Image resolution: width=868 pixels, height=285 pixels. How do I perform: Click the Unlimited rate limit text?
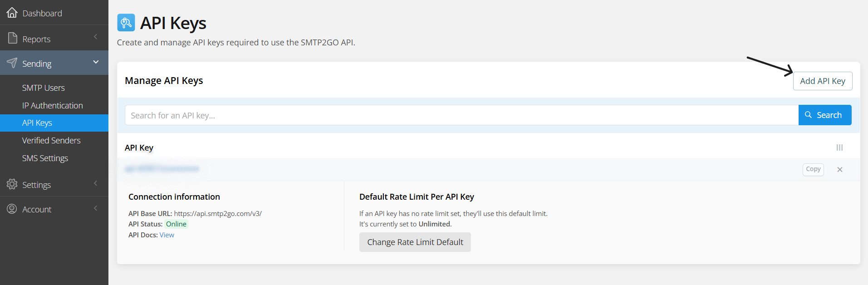click(434, 224)
